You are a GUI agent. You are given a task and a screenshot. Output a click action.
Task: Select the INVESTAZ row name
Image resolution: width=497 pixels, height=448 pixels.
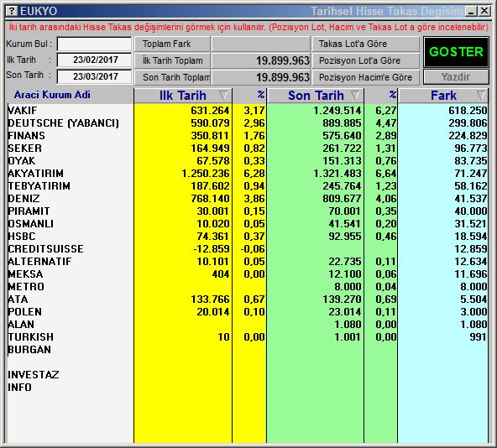[34, 375]
